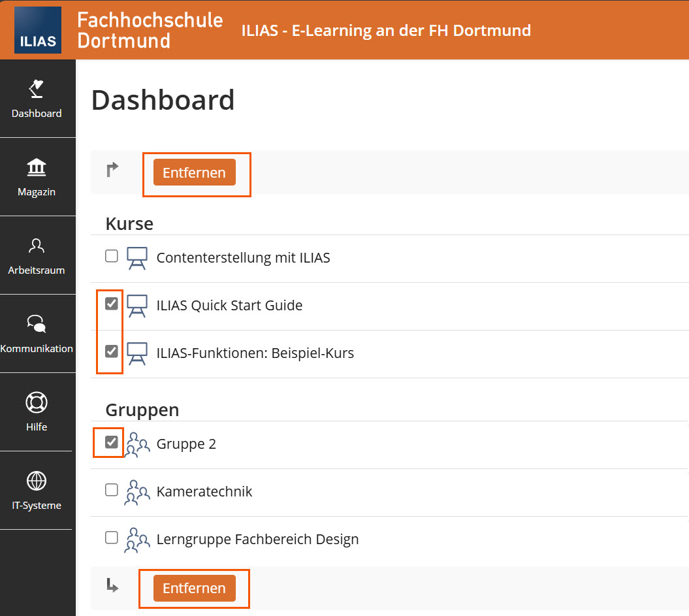689x616 pixels.
Task: Uncheck the ILIAS Quick Start Guide checkbox
Action: coord(112,304)
